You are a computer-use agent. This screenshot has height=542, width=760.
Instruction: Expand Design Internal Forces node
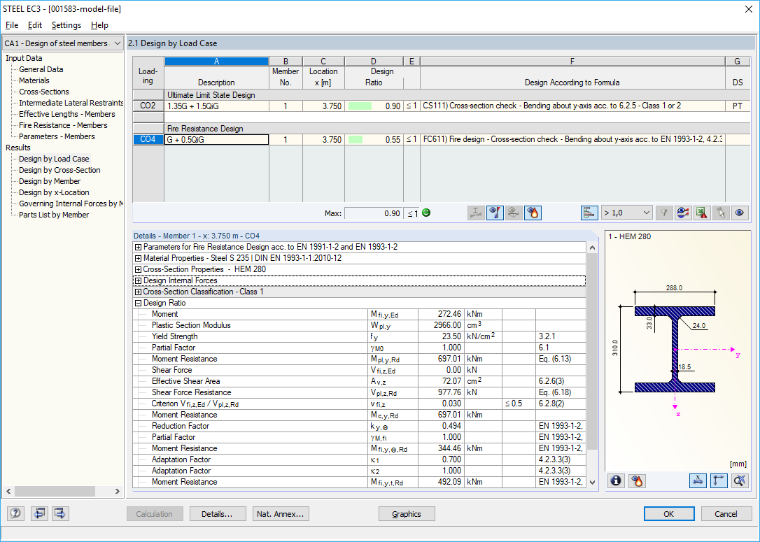[x=138, y=281]
